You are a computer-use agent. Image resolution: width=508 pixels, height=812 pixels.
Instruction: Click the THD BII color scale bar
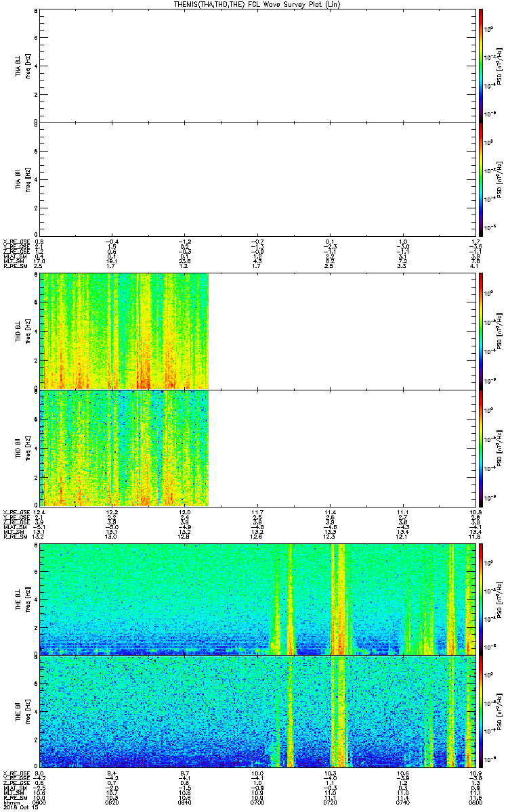click(480, 448)
